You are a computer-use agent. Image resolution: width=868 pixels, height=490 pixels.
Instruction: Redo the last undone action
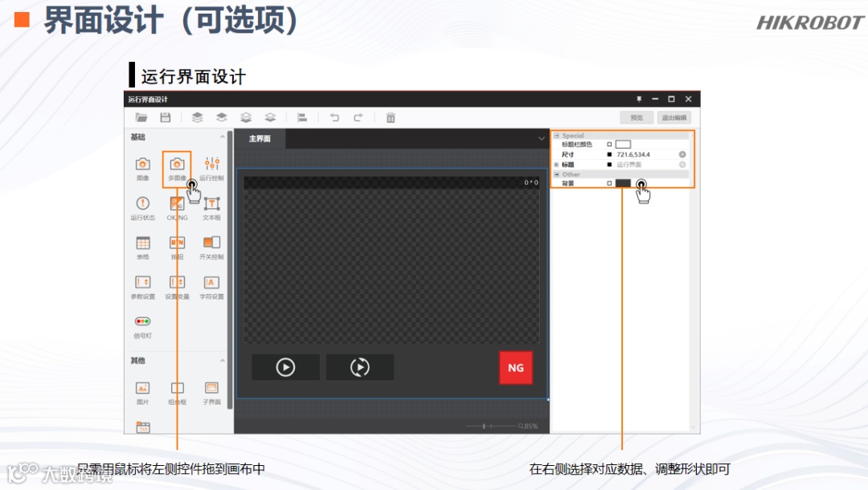coord(358,117)
